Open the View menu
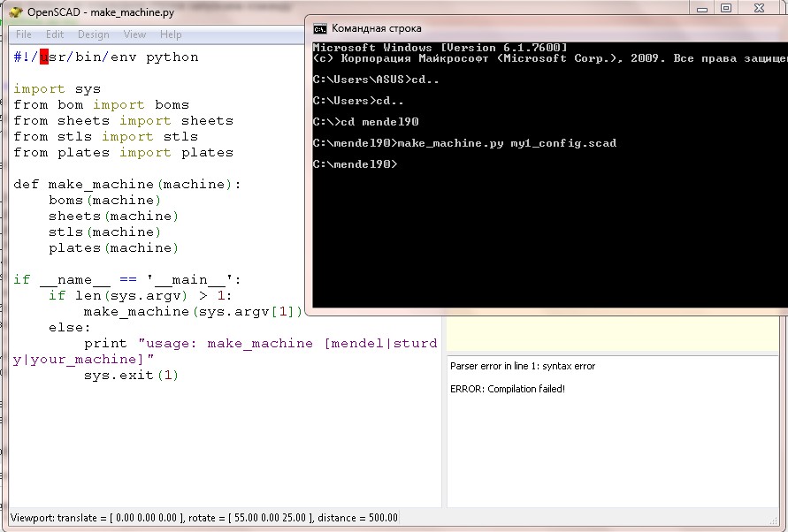788x532 pixels. click(134, 34)
